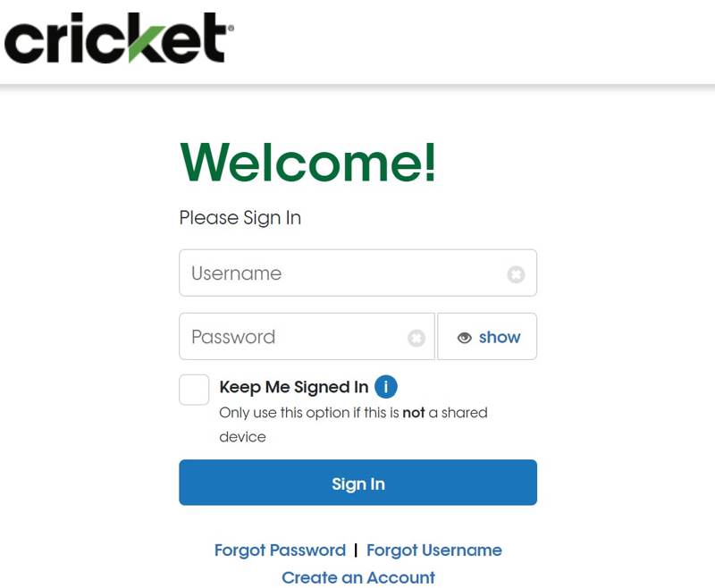This screenshot has width=715, height=588.
Task: Open the Forgot Username link
Action: click(x=434, y=550)
